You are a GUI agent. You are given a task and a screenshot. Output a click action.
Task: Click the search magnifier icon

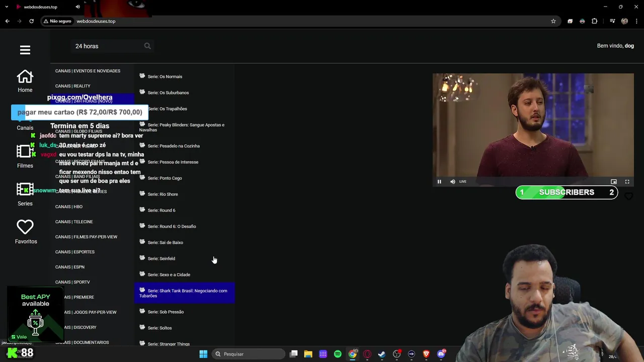tap(147, 46)
